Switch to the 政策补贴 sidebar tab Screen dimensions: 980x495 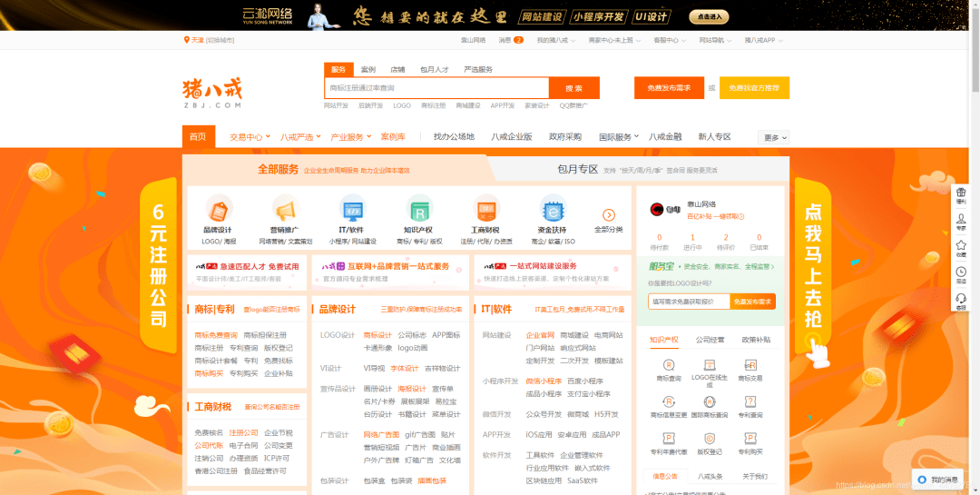point(756,340)
